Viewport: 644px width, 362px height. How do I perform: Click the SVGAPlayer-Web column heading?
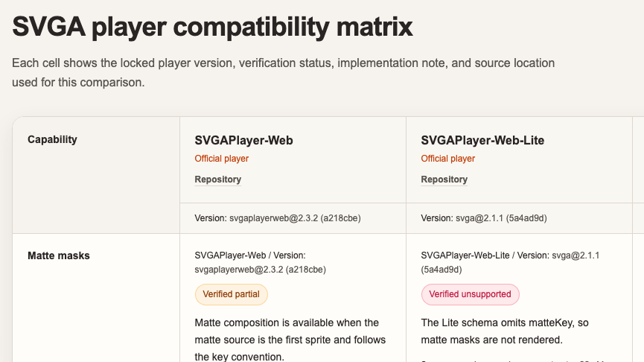[243, 140]
